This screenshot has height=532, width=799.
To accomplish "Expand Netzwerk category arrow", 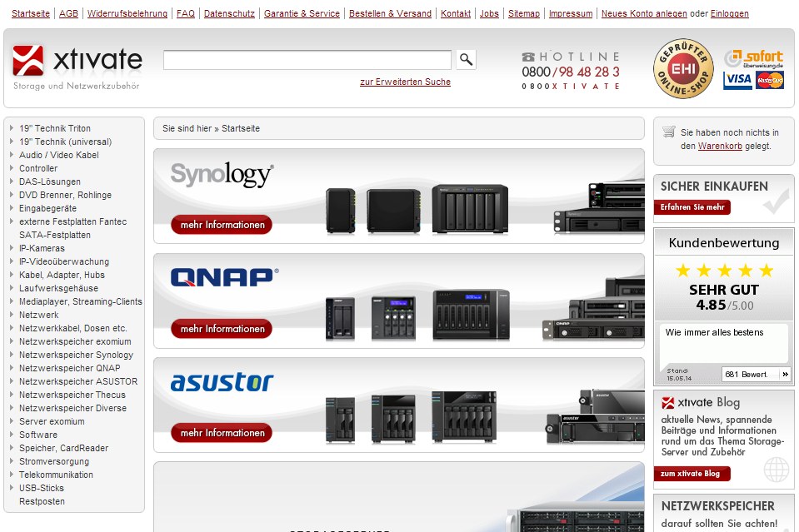I will coord(12,314).
